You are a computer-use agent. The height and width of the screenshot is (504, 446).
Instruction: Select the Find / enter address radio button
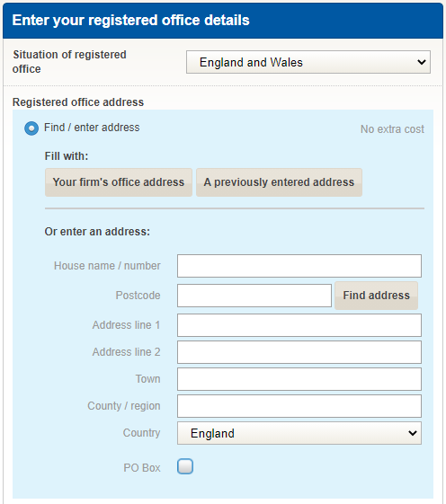[x=31, y=128]
